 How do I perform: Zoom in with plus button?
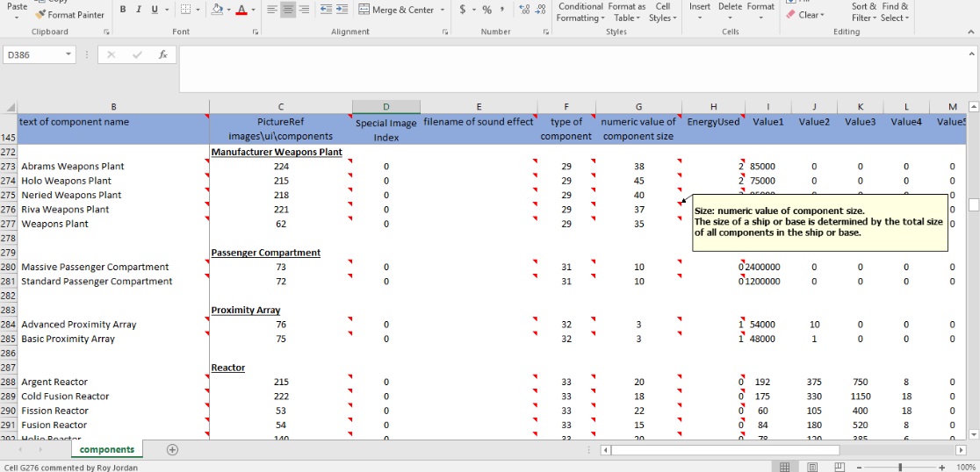point(942,467)
